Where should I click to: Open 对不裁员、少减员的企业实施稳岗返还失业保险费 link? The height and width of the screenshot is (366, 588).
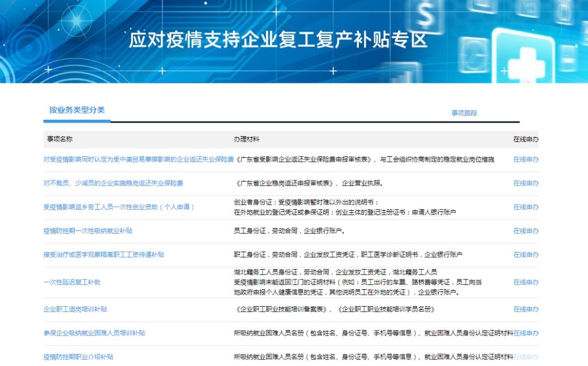tap(113, 184)
